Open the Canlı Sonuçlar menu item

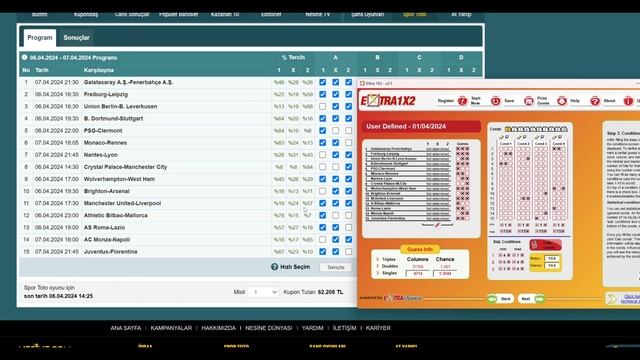pyautogui.click(x=132, y=15)
